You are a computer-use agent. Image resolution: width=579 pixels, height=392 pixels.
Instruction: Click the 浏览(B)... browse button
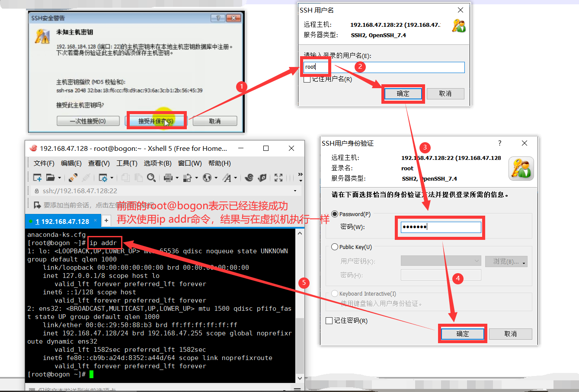pyautogui.click(x=506, y=261)
